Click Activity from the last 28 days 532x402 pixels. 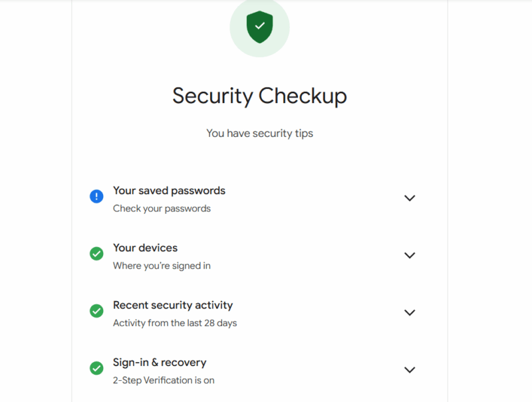[x=172, y=322]
